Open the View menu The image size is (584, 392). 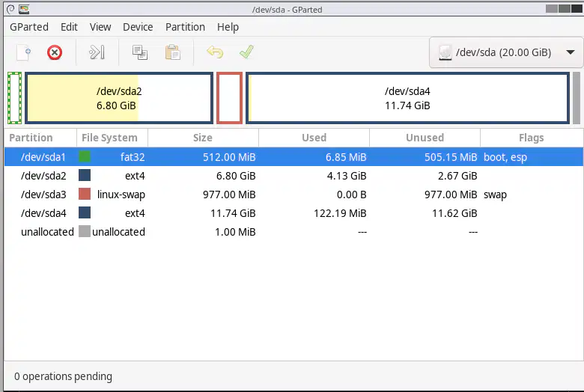pyautogui.click(x=100, y=27)
